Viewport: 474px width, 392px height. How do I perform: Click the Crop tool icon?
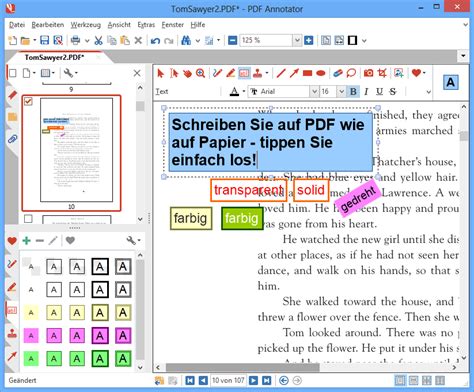pos(382,73)
